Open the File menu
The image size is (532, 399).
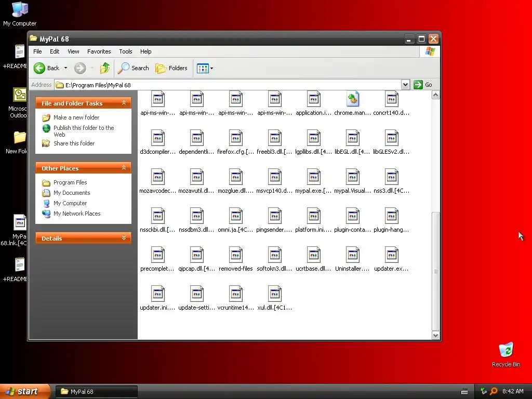click(x=37, y=51)
